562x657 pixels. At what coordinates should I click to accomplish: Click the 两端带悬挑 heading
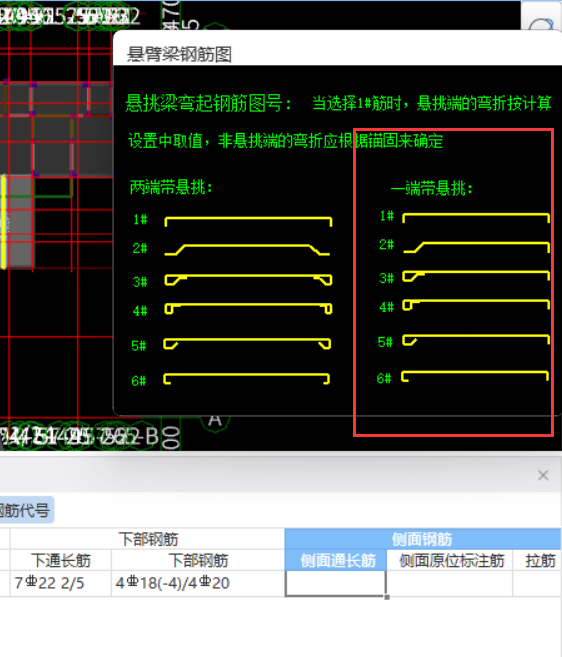pyautogui.click(x=171, y=187)
